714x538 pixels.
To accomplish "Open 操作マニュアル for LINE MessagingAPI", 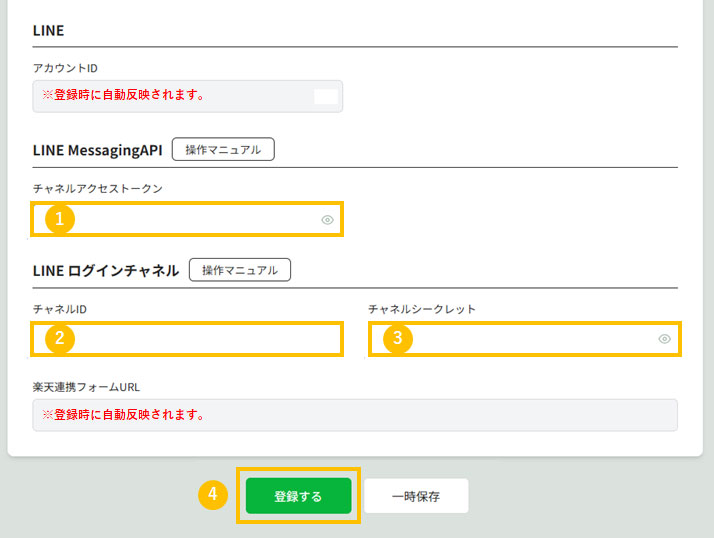I will [x=223, y=149].
